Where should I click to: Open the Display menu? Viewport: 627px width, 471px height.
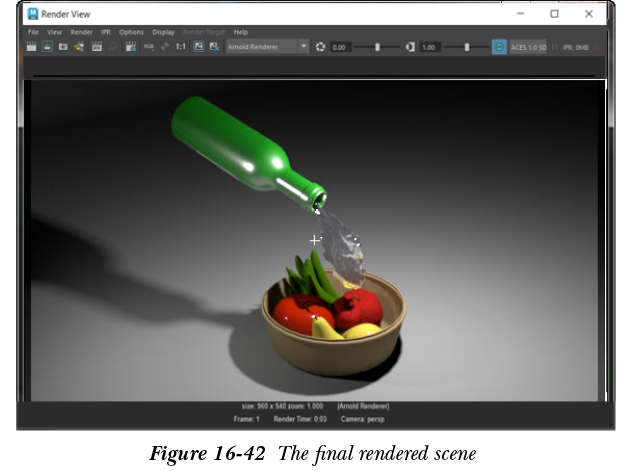163,32
